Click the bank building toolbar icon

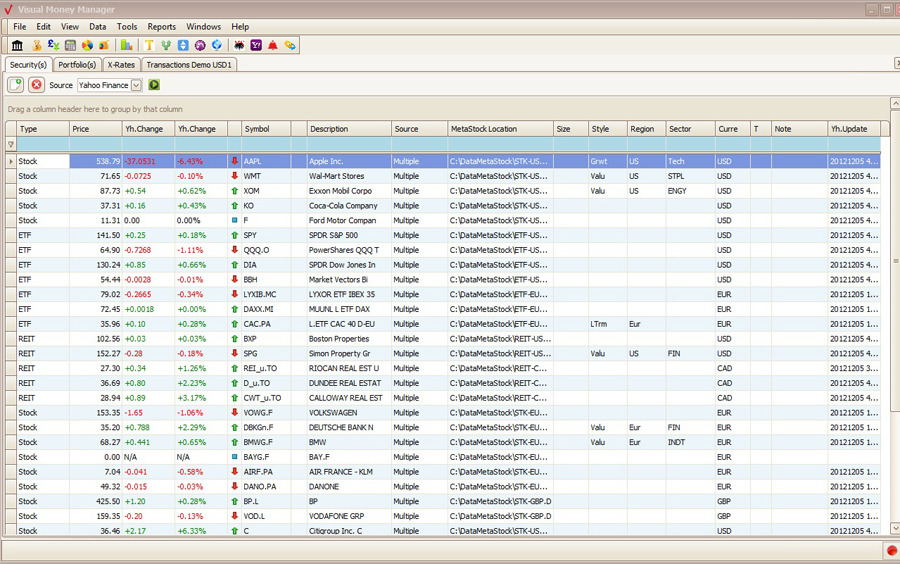17,45
